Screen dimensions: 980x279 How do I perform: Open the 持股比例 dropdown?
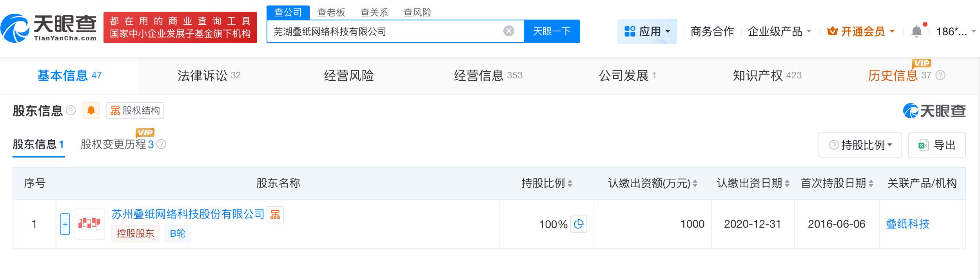(860, 145)
